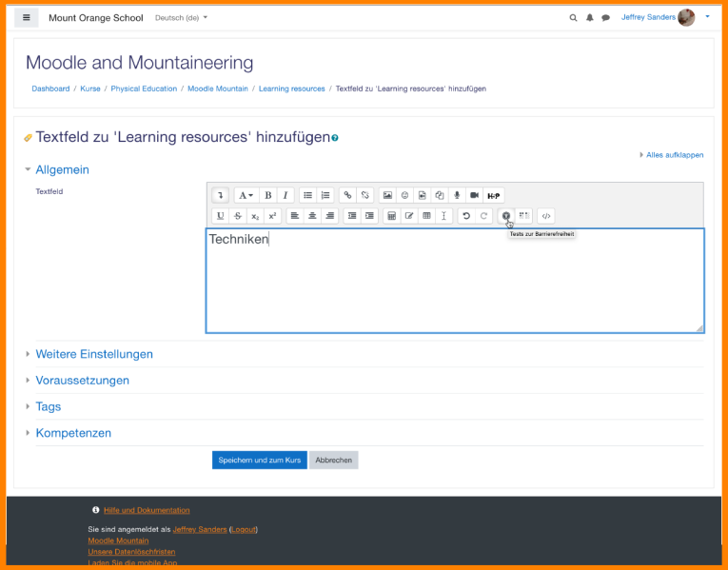The image size is (728, 570).
Task: Open the manage embedded files icon
Action: click(x=440, y=195)
